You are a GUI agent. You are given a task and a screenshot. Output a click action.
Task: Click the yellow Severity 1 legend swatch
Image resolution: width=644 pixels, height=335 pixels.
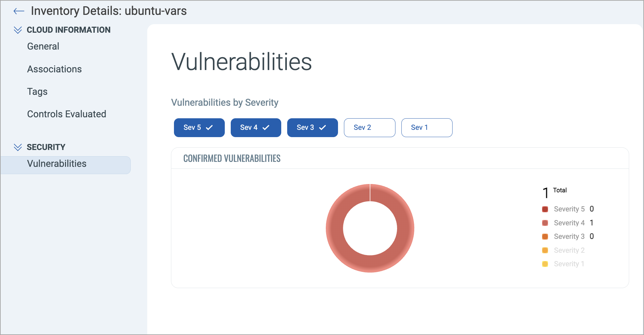pyautogui.click(x=545, y=264)
